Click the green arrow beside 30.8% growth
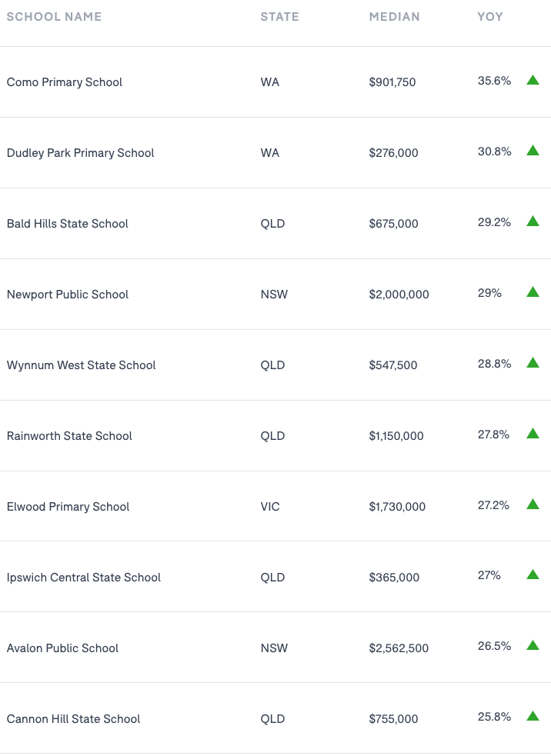 click(533, 151)
